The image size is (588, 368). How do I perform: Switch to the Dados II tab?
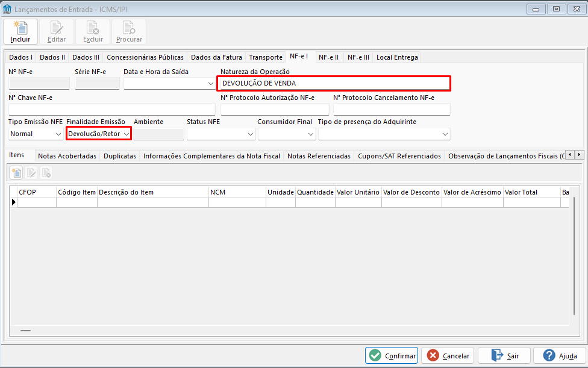tap(52, 57)
